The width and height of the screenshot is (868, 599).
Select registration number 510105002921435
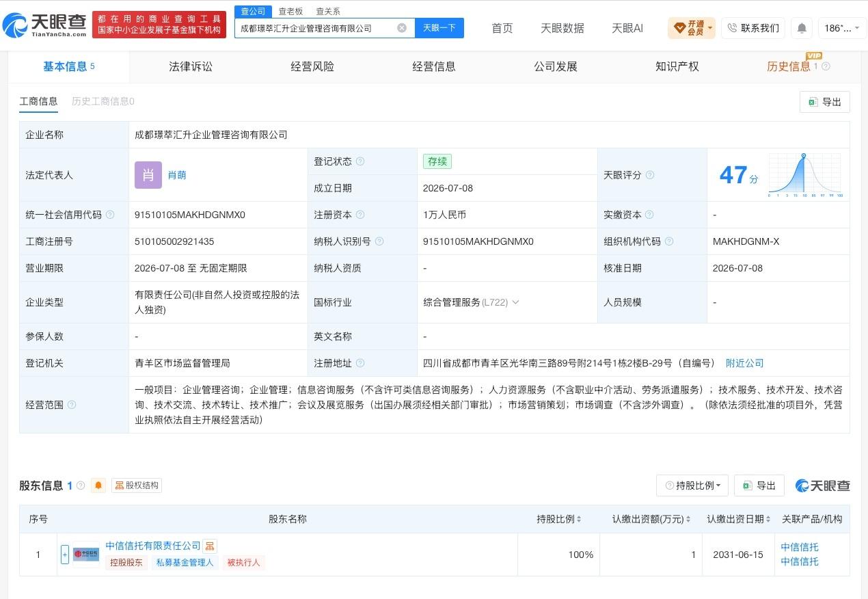click(x=174, y=241)
